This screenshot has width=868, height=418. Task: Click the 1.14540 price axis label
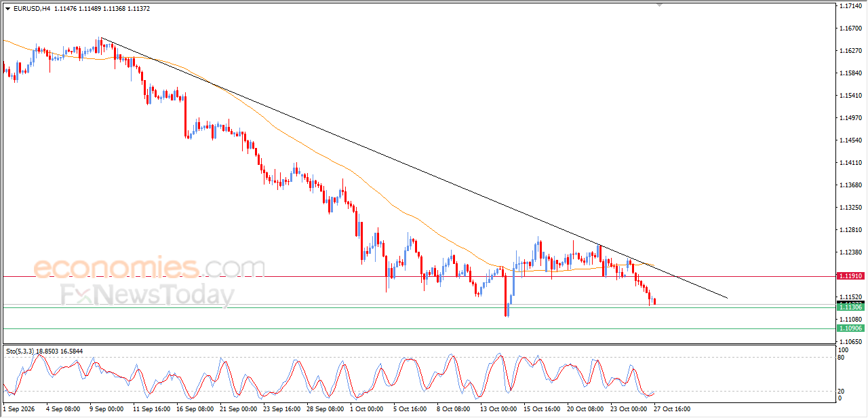pyautogui.click(x=850, y=140)
